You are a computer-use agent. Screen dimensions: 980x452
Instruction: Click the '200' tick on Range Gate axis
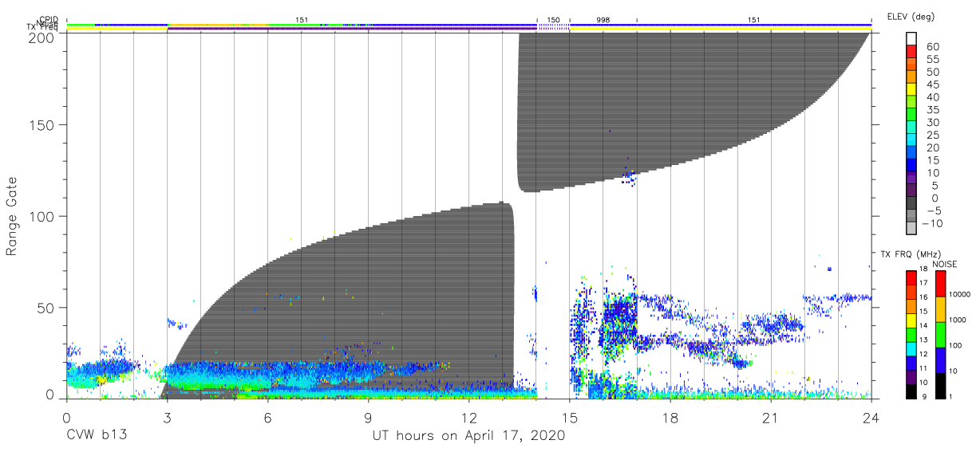tap(41, 37)
